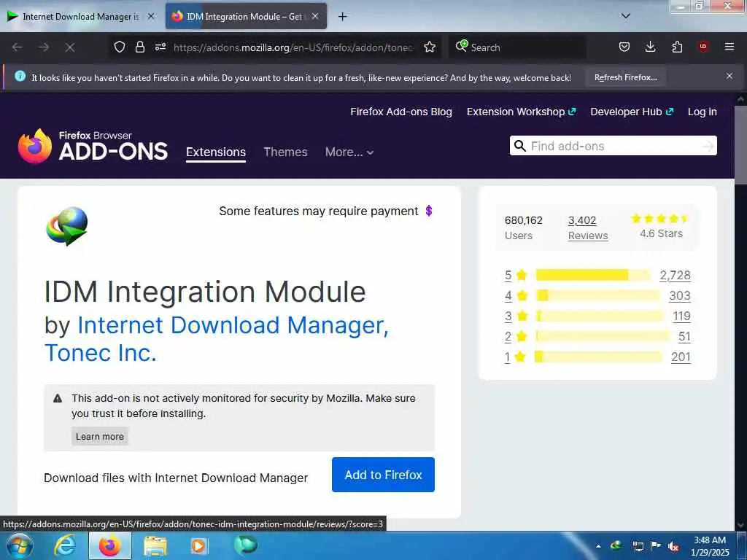
Task: Click the info icon in notification bar
Action: click(20, 76)
